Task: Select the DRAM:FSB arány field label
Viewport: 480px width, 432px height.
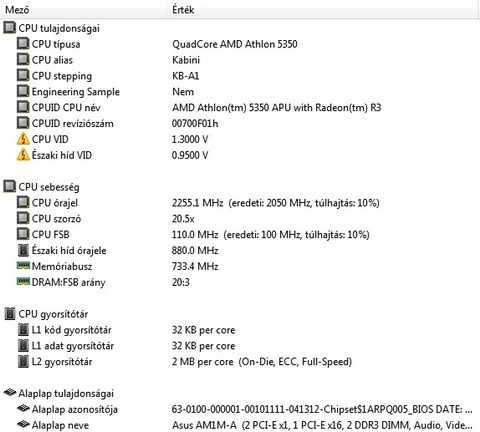Action: pos(68,283)
